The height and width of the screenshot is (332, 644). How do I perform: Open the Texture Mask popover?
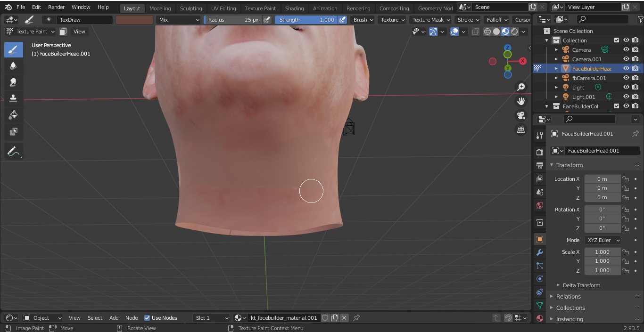(430, 20)
